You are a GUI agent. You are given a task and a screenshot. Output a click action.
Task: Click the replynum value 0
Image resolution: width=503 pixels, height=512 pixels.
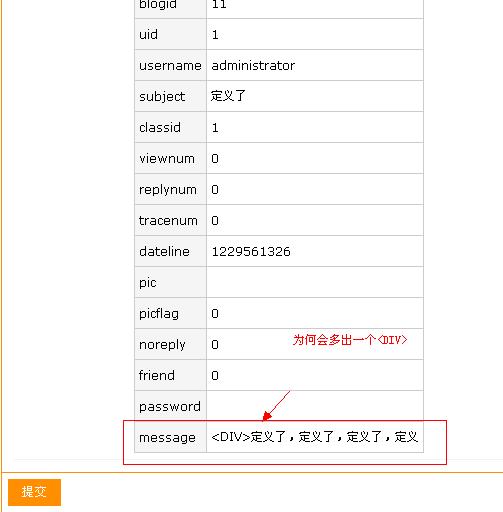coord(215,189)
